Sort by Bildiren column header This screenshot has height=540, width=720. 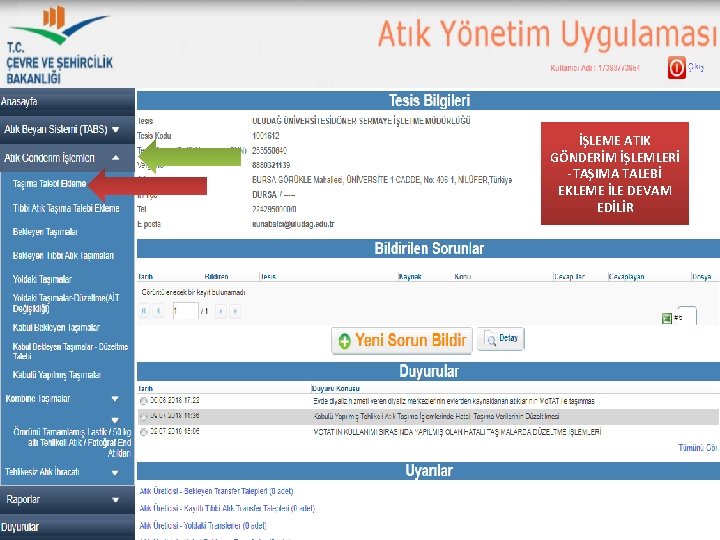pyautogui.click(x=216, y=276)
